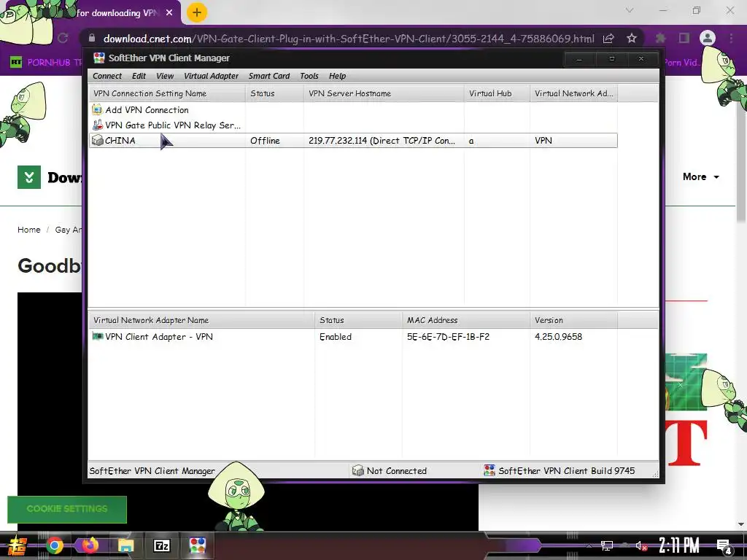Click SoftEther VPN Client Build 9745 text

click(x=566, y=471)
